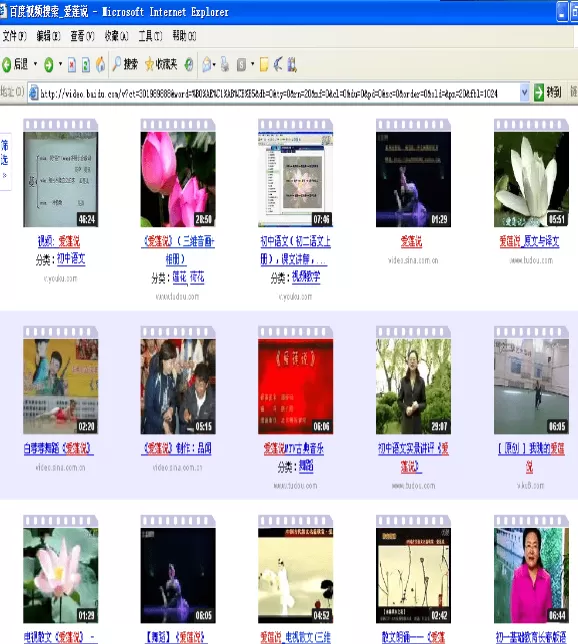Open the 06:05 outdoor square dance thumbnail
The width and height of the screenshot is (578, 644).
pyautogui.click(x=531, y=386)
